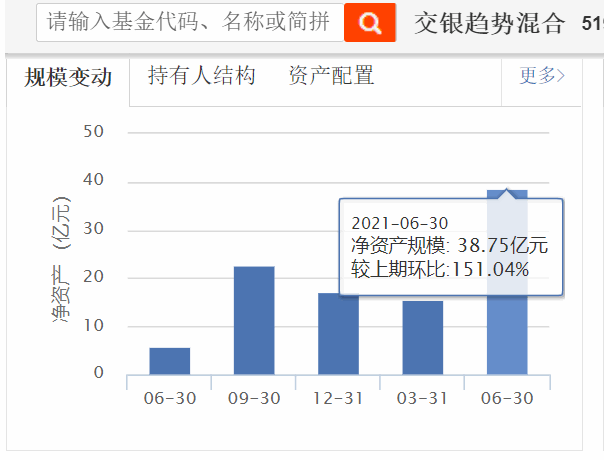Click the y-axis value 30
The width and height of the screenshot is (604, 460).
[94, 228]
